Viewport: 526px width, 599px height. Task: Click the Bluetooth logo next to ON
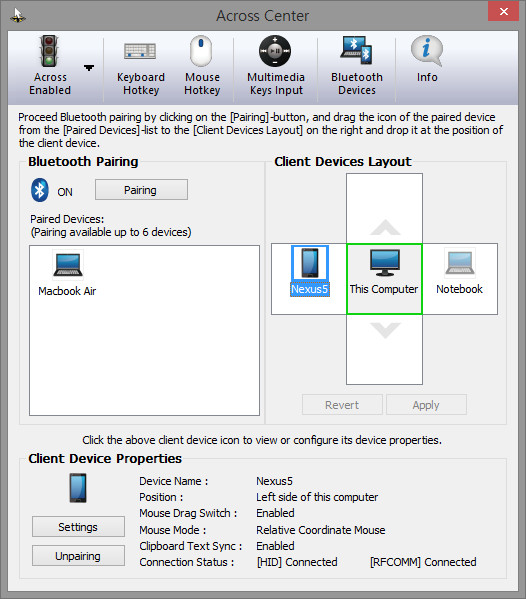[x=40, y=190]
